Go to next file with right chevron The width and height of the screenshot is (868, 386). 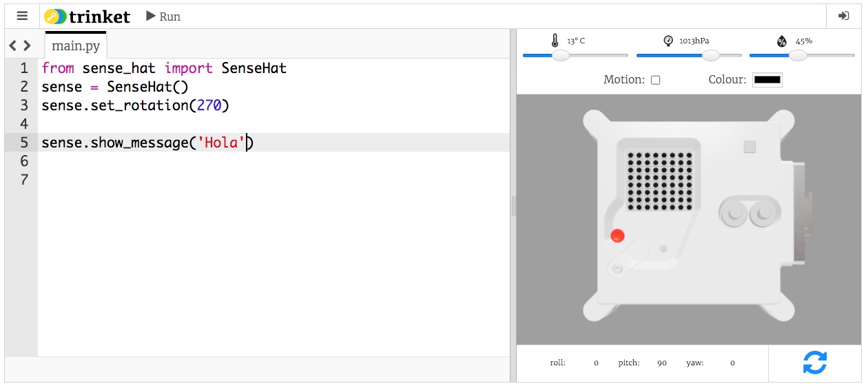click(27, 46)
